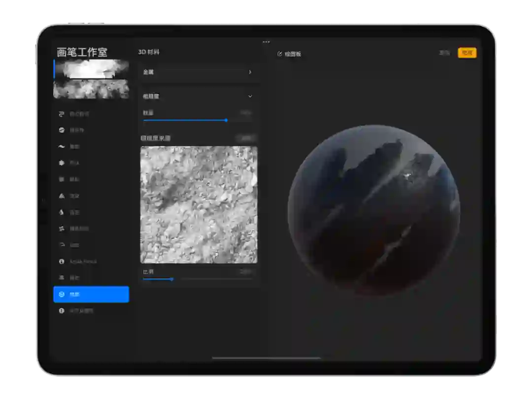Select the Shape section icon
Screen dimensions: 532x399
[x=62, y=163]
